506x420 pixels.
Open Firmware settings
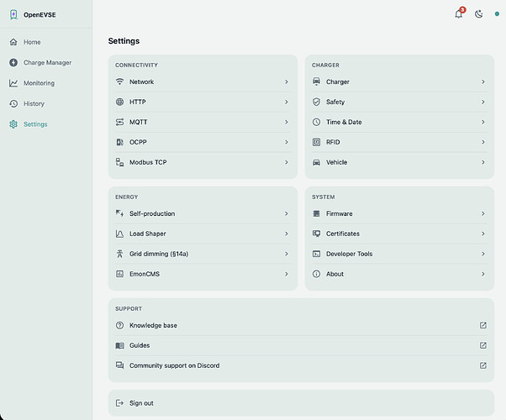pos(399,213)
